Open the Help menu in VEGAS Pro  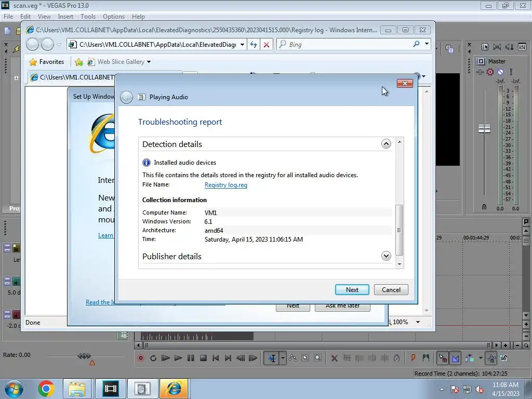coord(138,16)
